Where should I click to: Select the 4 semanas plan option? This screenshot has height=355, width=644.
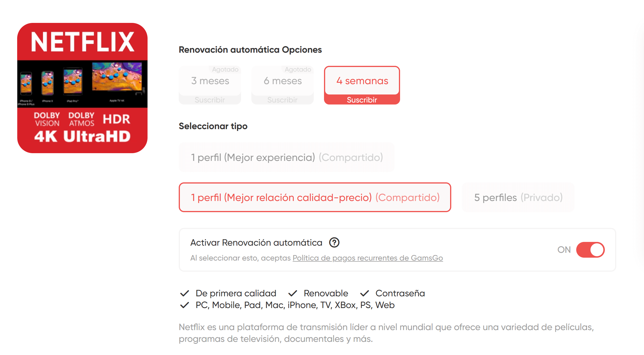point(362,81)
